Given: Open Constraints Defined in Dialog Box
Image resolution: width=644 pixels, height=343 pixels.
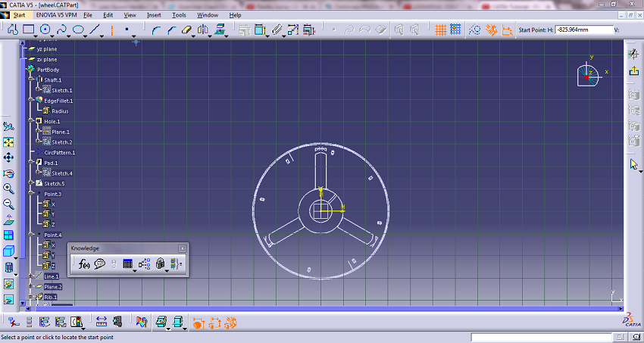Looking at the screenshot, I should [x=245, y=30].
